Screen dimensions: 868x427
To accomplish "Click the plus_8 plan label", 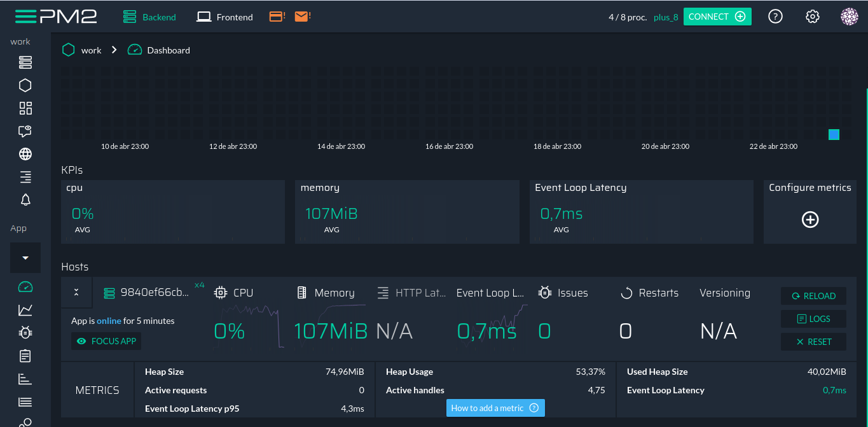I will 666,17.
